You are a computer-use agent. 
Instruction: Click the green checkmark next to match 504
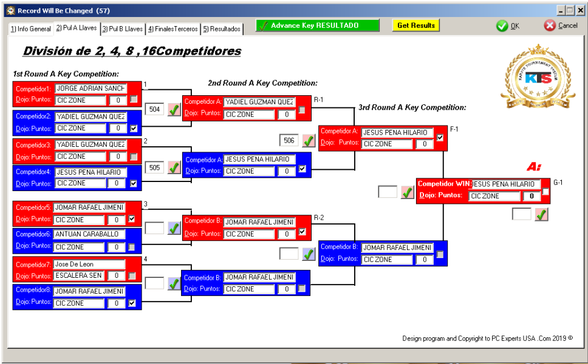(174, 110)
